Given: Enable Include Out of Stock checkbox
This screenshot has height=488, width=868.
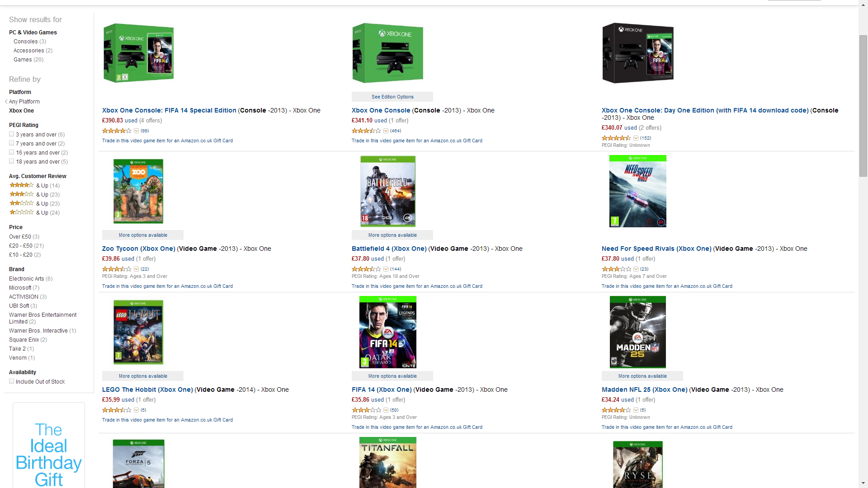Looking at the screenshot, I should point(12,381).
